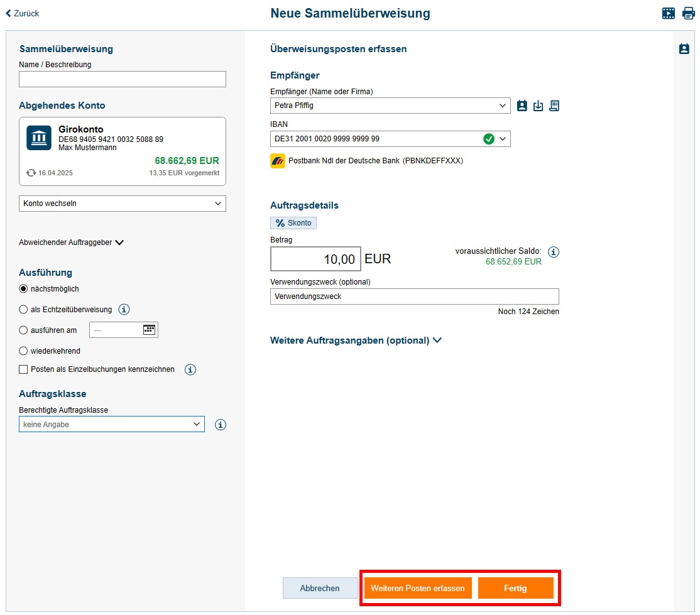Expand Weitere Auftragsangaben (optional)
Image resolution: width=700 pixels, height=615 pixels.
point(356,340)
